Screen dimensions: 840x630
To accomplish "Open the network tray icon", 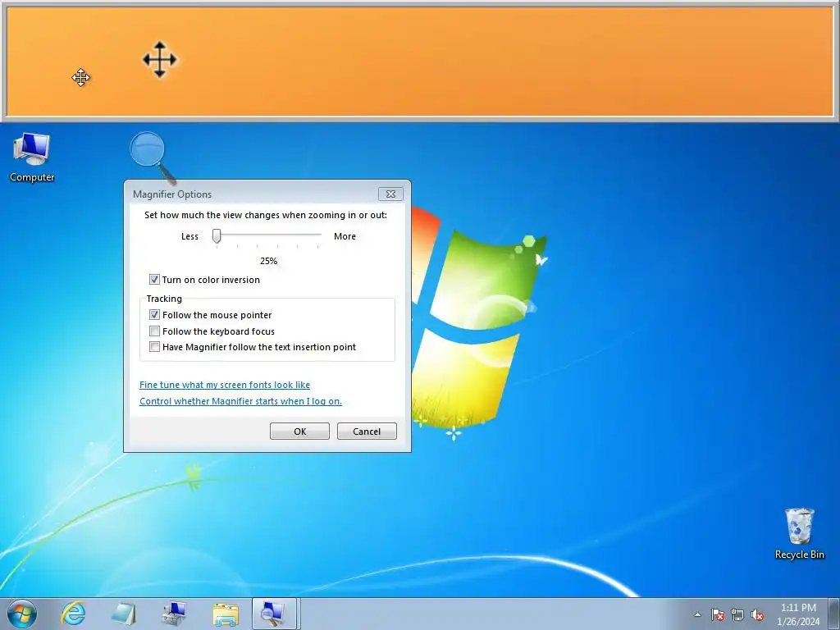I will [x=737, y=614].
